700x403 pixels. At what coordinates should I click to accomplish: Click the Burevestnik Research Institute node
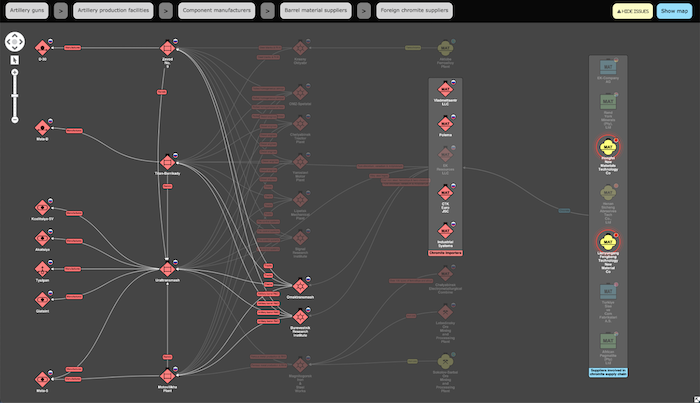(300, 317)
